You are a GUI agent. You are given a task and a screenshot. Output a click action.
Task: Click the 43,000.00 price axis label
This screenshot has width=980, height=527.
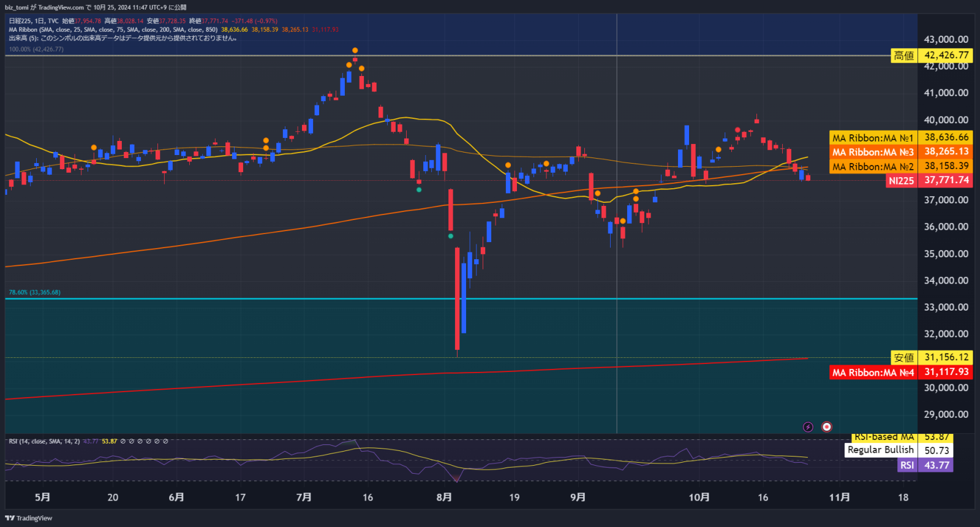(946, 39)
